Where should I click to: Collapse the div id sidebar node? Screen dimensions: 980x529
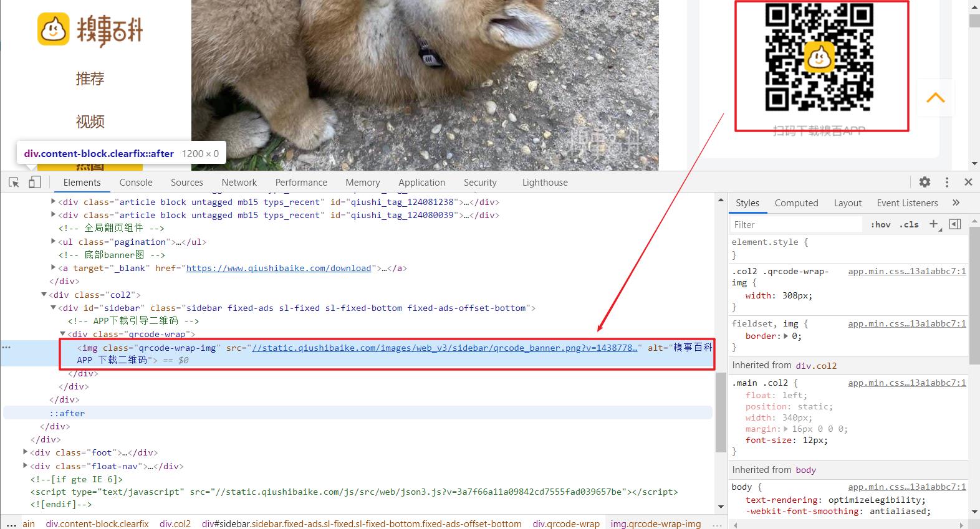tap(53, 308)
